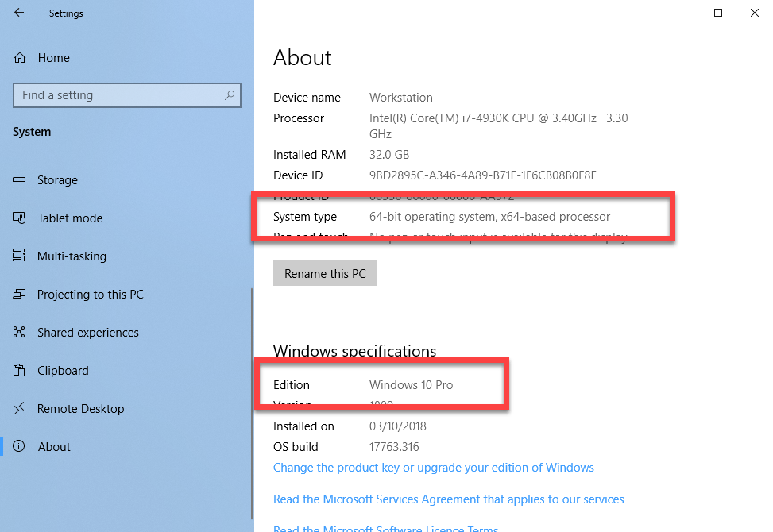
Task: Click the Shared experiences icon
Action: point(19,332)
